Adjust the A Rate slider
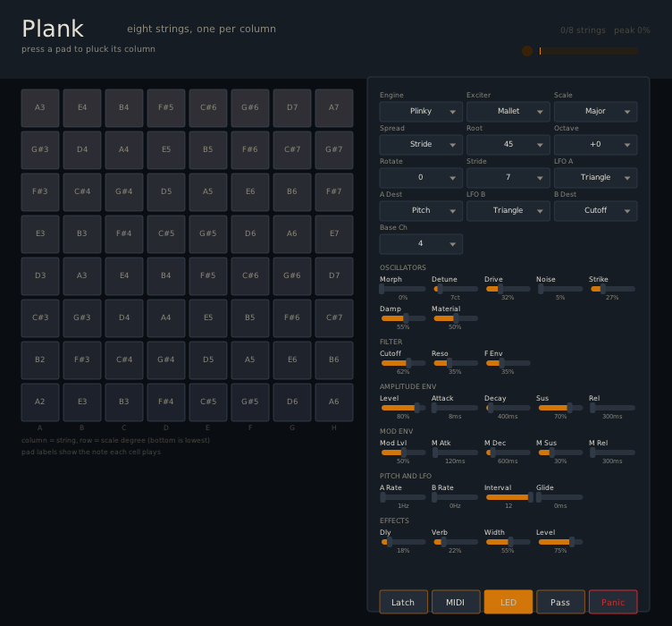The height and width of the screenshot is (626, 672). [x=403, y=497]
